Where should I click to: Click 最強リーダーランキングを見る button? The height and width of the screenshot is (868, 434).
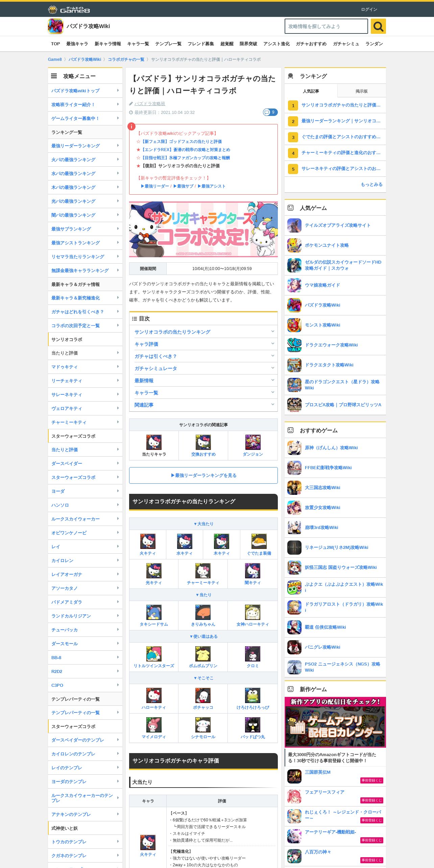point(203,475)
